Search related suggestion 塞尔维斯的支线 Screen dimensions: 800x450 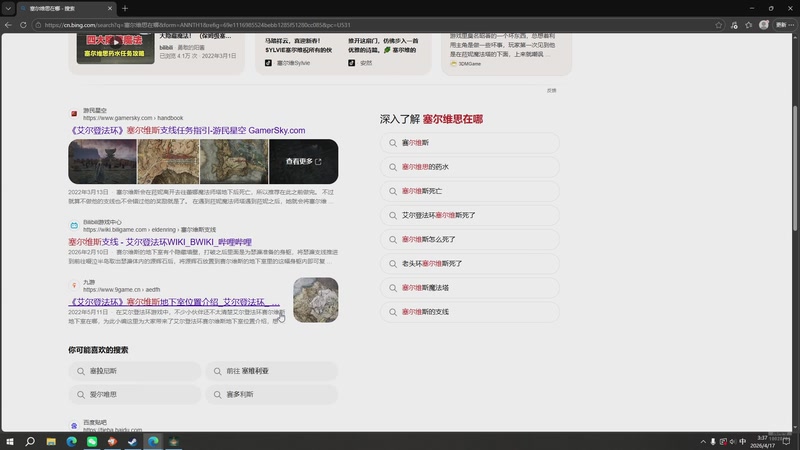[x=469, y=312]
